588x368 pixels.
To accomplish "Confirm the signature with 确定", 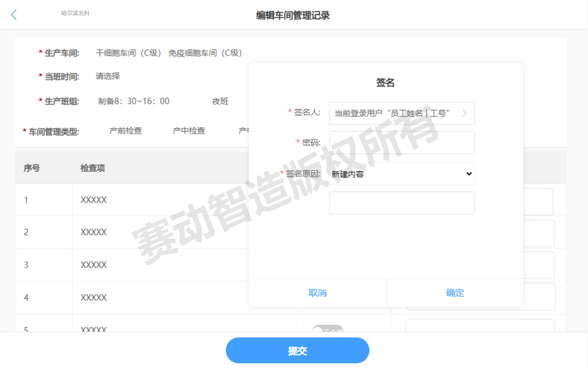I will click(x=455, y=293).
